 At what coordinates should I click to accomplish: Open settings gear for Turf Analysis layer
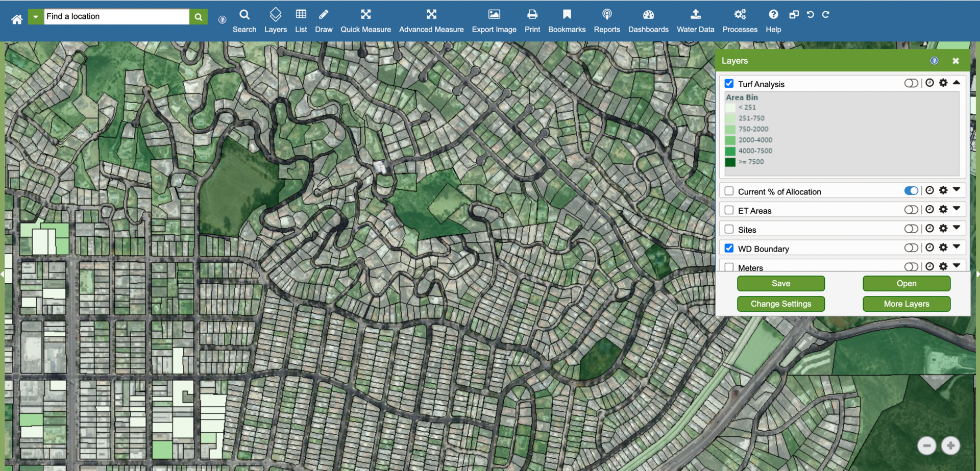pyautogui.click(x=943, y=83)
